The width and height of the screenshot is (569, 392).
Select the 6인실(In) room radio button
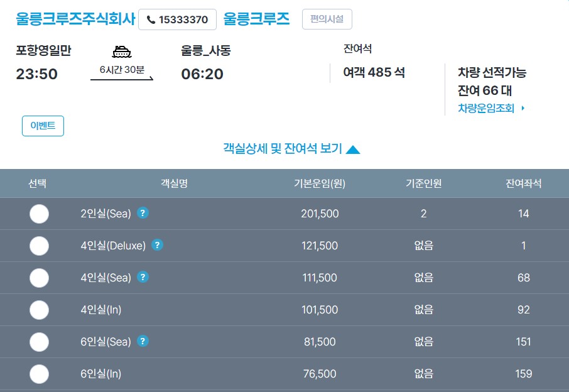point(39,374)
